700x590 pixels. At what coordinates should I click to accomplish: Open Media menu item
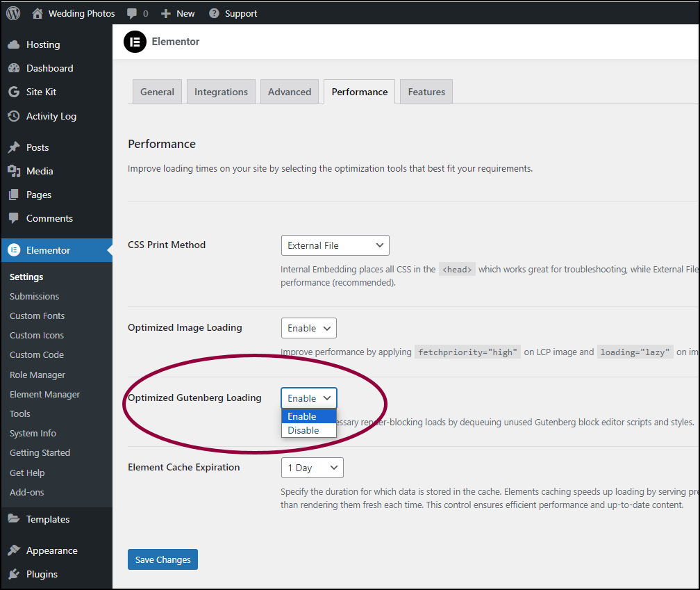pyautogui.click(x=40, y=171)
